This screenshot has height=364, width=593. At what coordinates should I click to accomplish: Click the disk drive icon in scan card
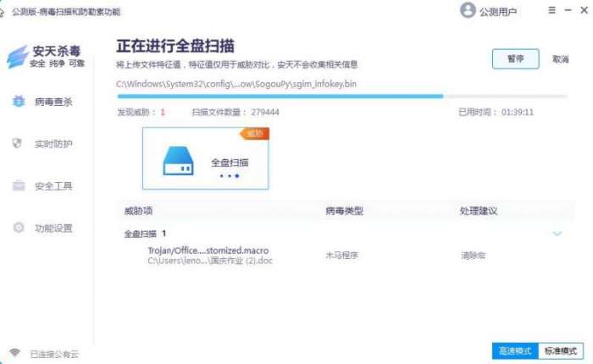click(x=178, y=161)
